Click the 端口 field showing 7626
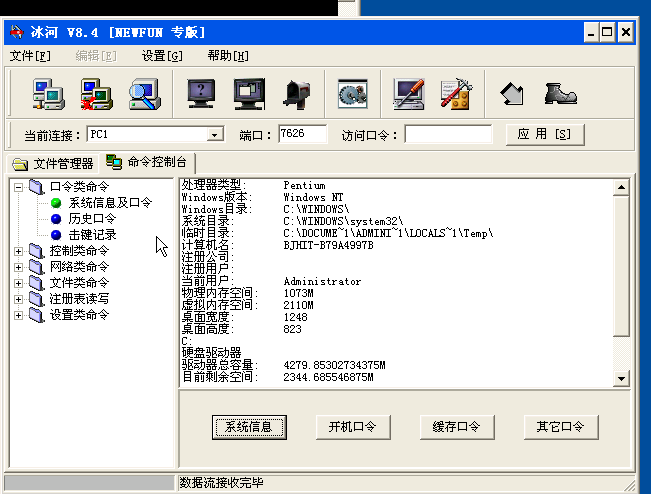The width and height of the screenshot is (651, 494). [302, 134]
